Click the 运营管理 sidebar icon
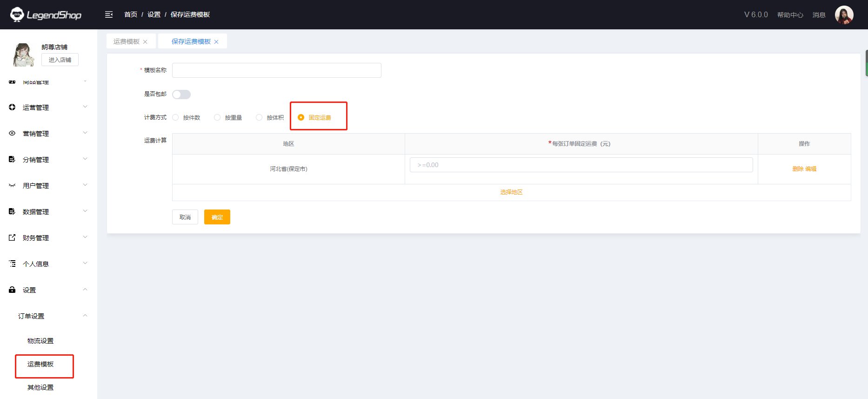 point(12,107)
